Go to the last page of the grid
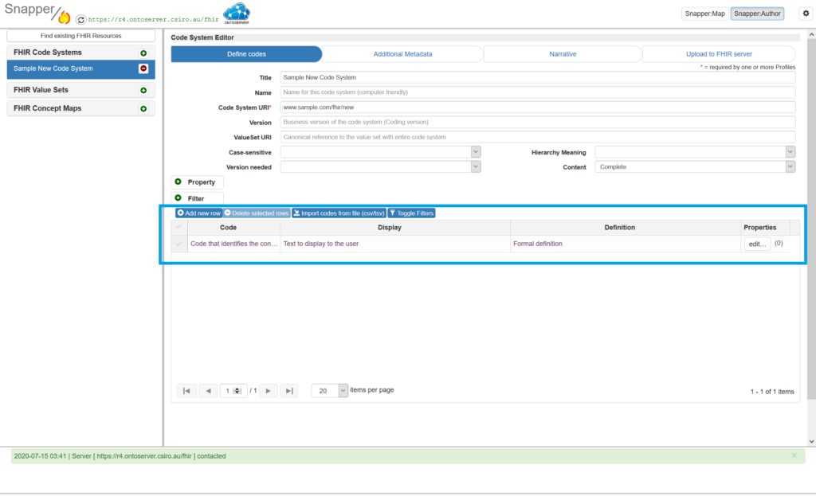 [289, 391]
